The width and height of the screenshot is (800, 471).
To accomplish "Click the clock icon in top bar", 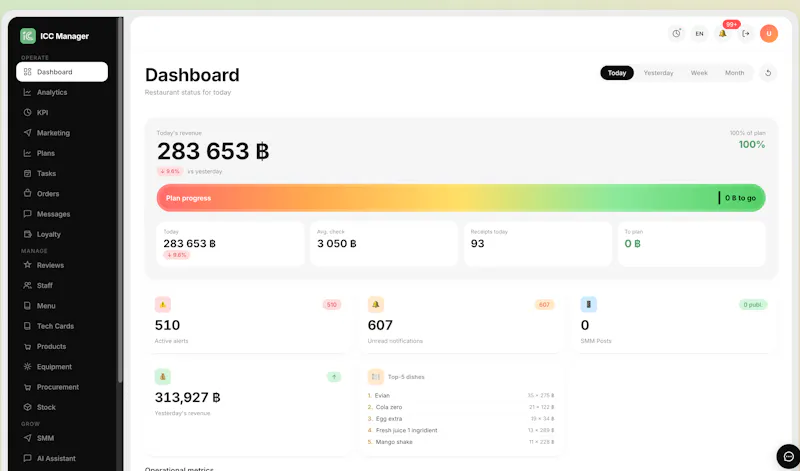I will (677, 34).
